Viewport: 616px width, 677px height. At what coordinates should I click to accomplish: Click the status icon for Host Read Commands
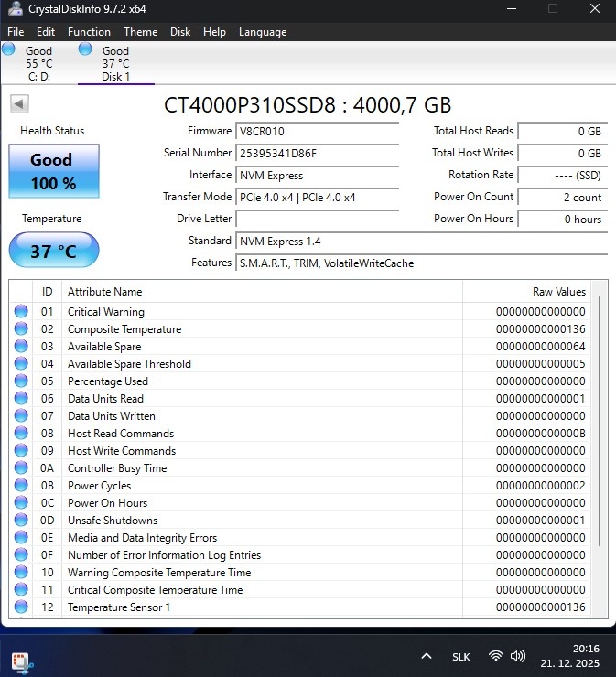pyautogui.click(x=21, y=433)
